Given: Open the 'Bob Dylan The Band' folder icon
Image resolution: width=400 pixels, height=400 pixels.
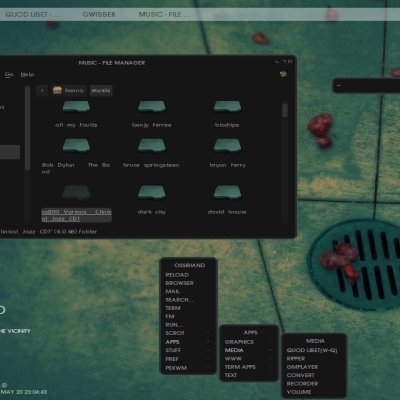Looking at the screenshot, I should [x=76, y=146].
